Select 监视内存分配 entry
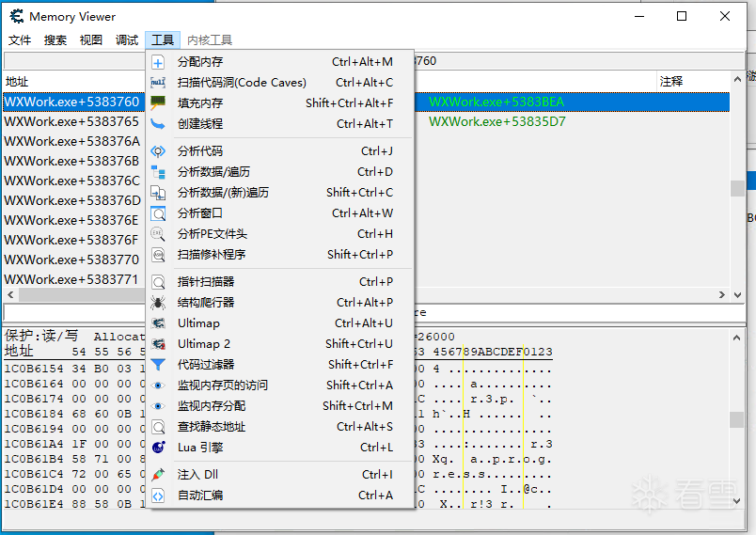756x535 pixels. 279,406
